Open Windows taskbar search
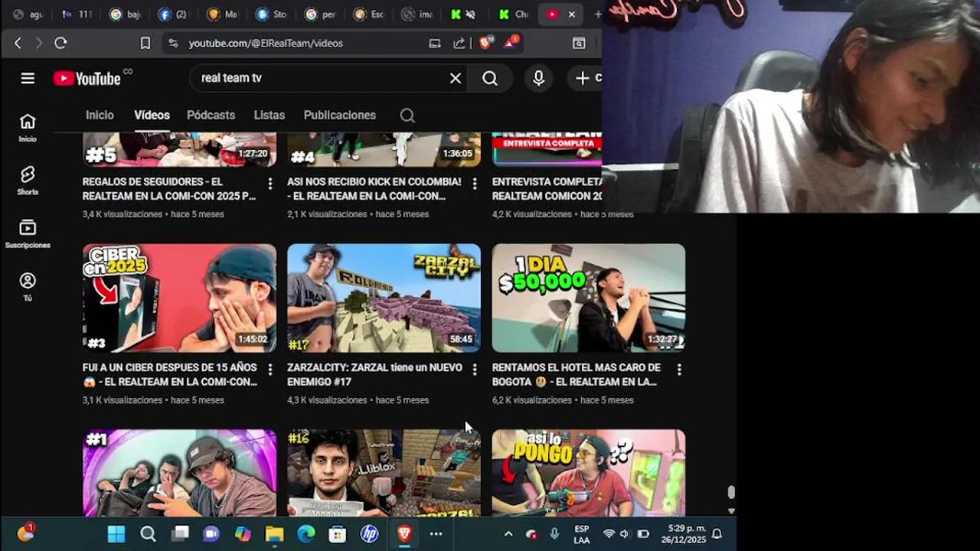Screen dimensions: 980x551 [x=148, y=533]
